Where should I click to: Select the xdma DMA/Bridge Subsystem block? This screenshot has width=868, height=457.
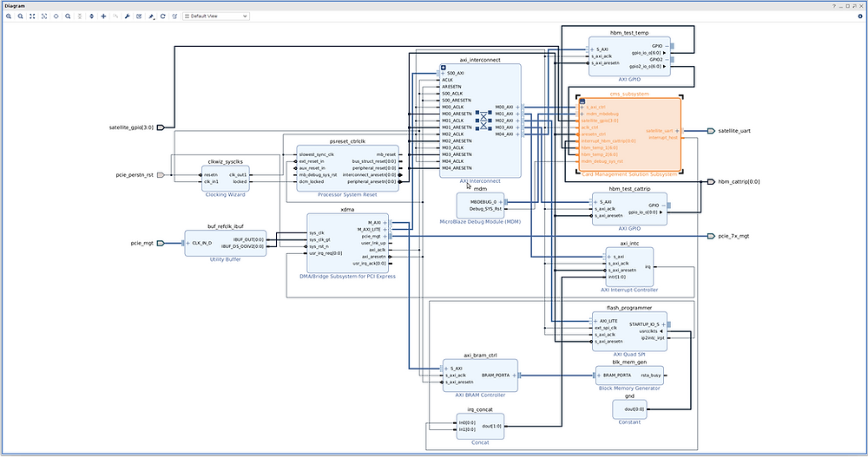coord(348,244)
